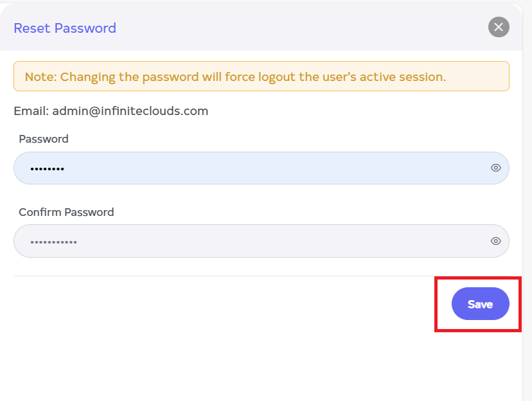Click the dialog header bar background

pyautogui.click(x=289, y=28)
